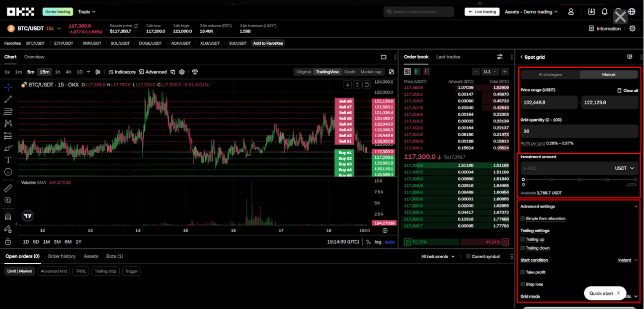Click Clear all in price range

[627, 90]
